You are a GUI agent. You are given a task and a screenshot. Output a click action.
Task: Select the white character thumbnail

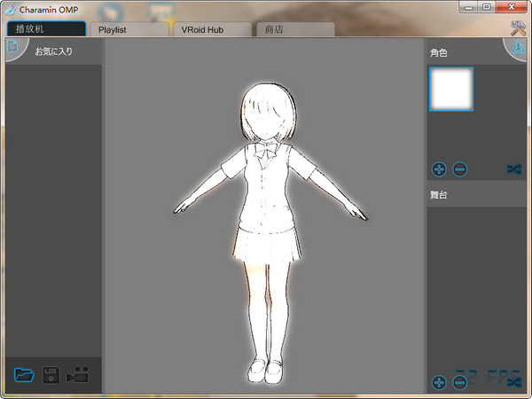point(451,90)
